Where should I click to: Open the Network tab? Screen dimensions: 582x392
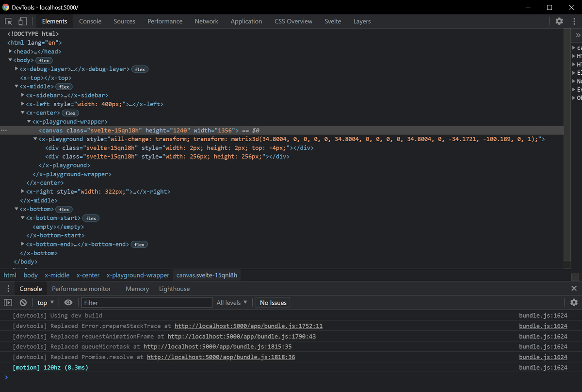pyautogui.click(x=207, y=21)
